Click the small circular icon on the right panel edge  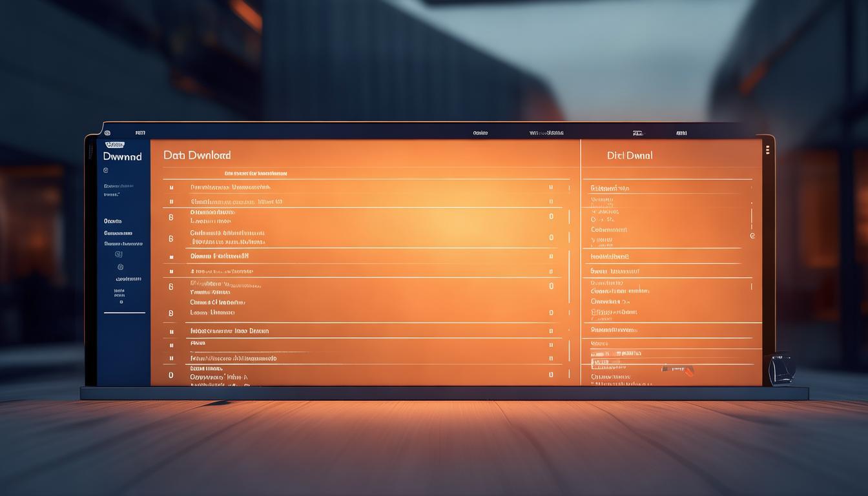click(x=752, y=236)
